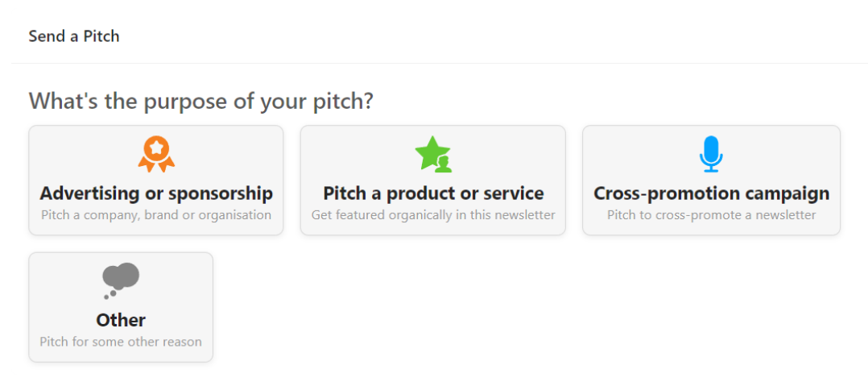
Task: Click "Pitch for some other reason" description
Action: click(121, 342)
